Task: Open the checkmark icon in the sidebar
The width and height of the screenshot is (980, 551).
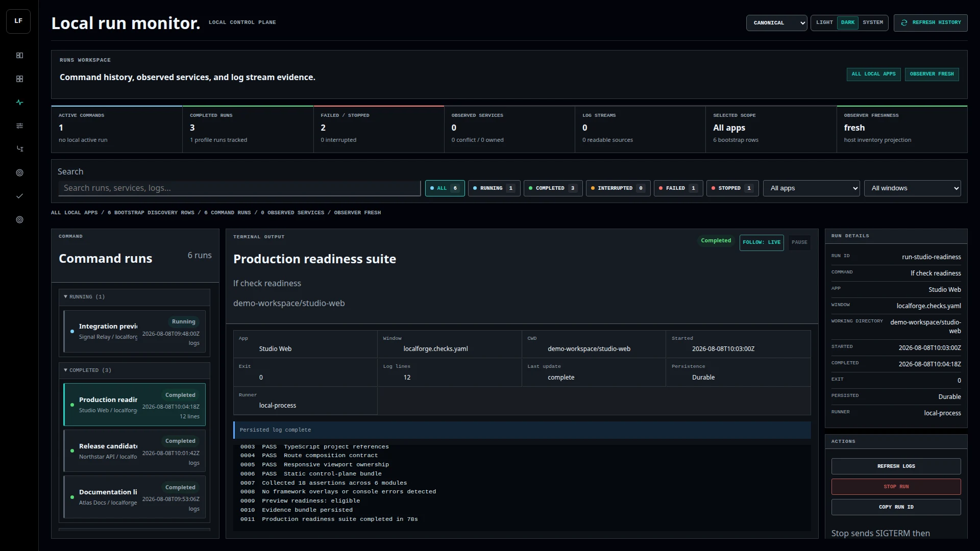Action: 19,196
